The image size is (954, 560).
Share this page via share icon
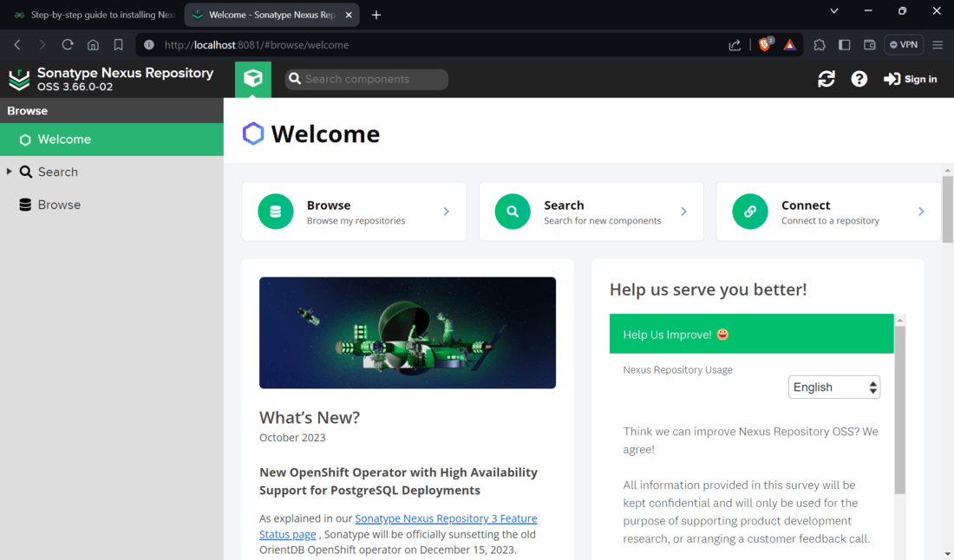click(735, 44)
